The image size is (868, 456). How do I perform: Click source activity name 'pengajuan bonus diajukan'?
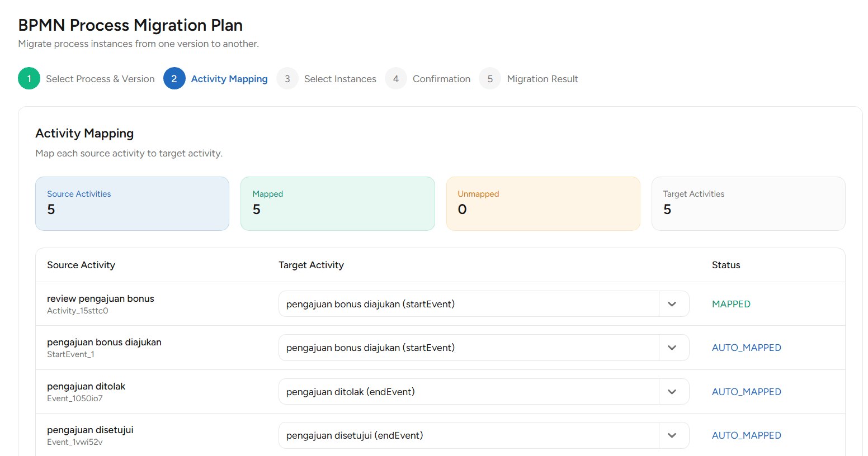(x=104, y=342)
